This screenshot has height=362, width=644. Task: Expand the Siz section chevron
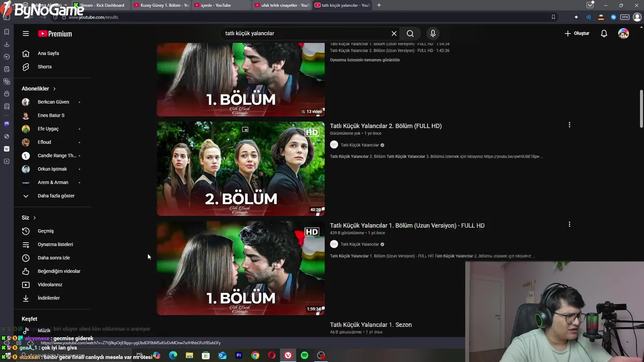coord(34,218)
